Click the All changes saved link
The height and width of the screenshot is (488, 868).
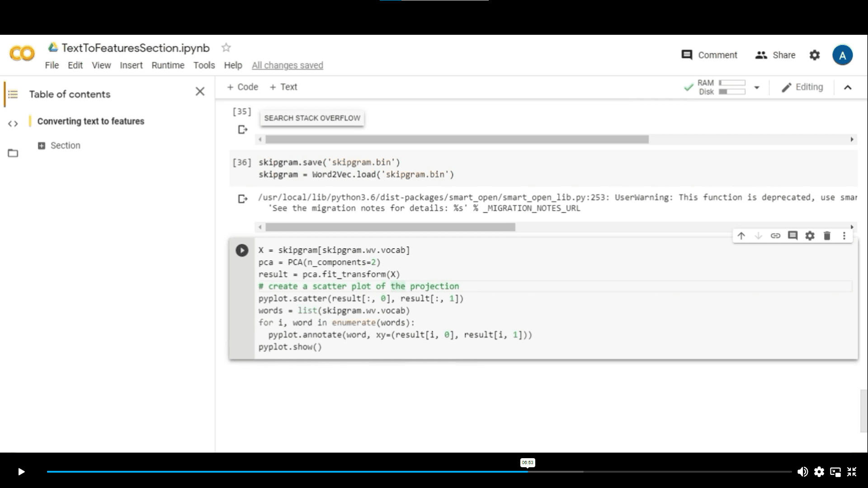tap(288, 65)
